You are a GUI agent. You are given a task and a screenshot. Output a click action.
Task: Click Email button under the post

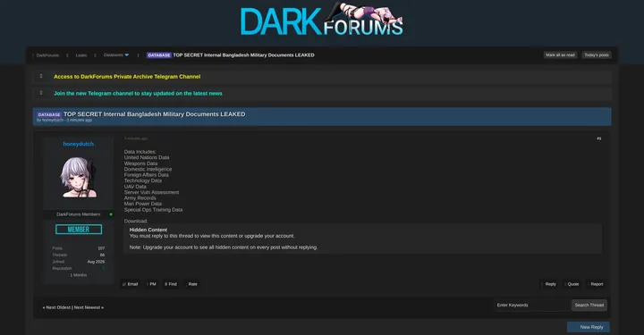click(131, 284)
